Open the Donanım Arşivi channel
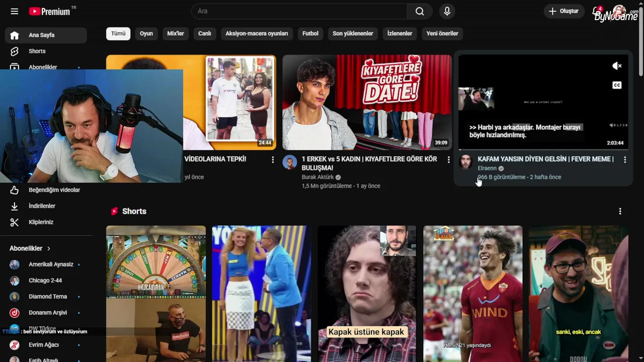This screenshot has height=362, width=644. pos(46,313)
